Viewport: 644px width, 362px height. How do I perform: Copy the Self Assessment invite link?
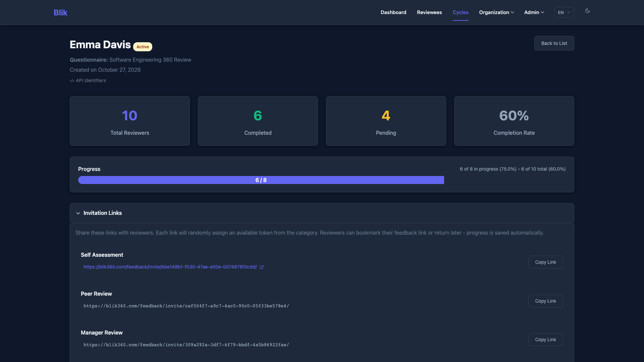(545, 262)
